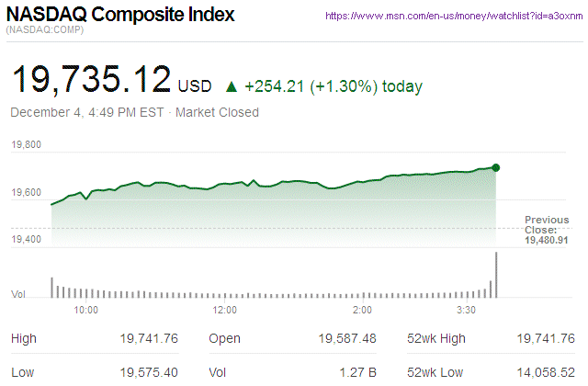Click the High value 19,741.76
The image size is (588, 386).
pyautogui.click(x=149, y=339)
